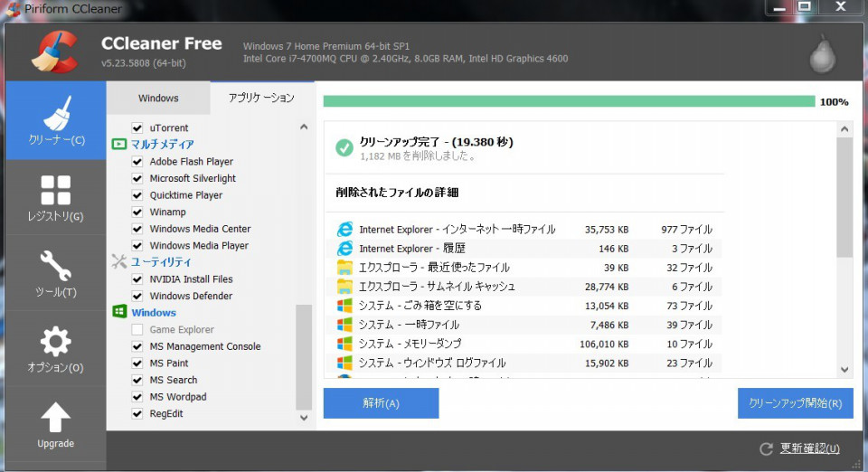Toggle MS Paint checkbox
Image resolution: width=868 pixels, height=472 pixels.
click(x=137, y=363)
